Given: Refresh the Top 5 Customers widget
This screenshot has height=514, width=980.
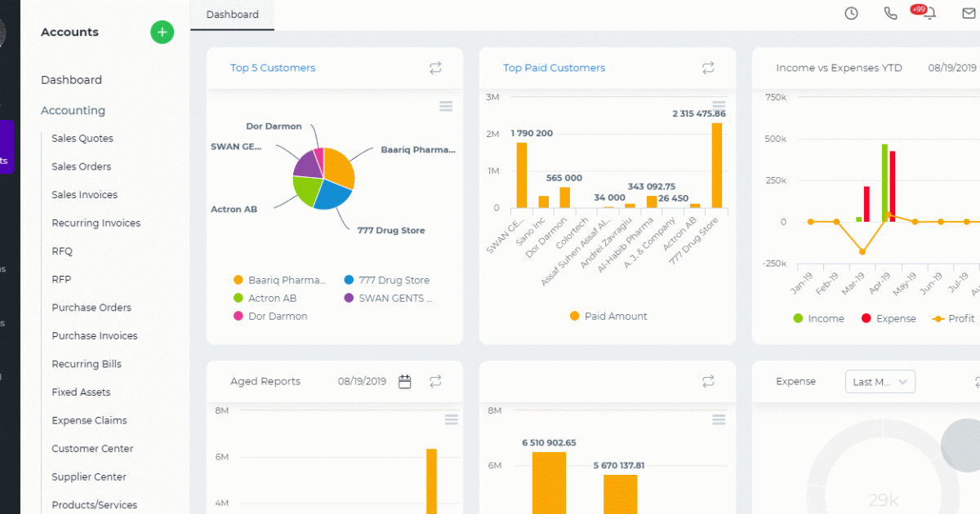Looking at the screenshot, I should tap(435, 69).
